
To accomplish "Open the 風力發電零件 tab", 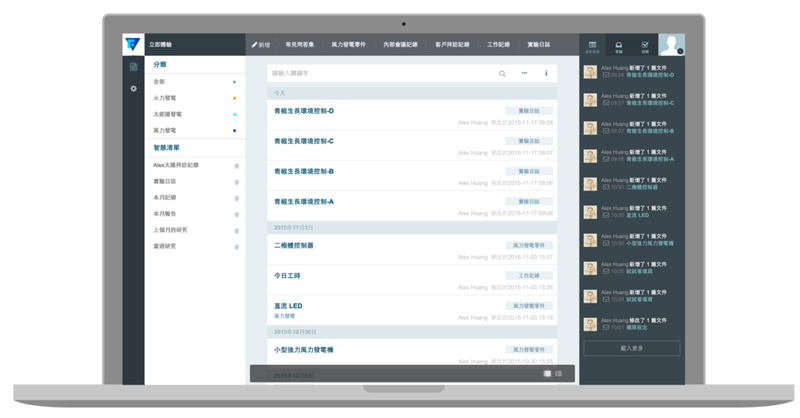I will [x=348, y=45].
